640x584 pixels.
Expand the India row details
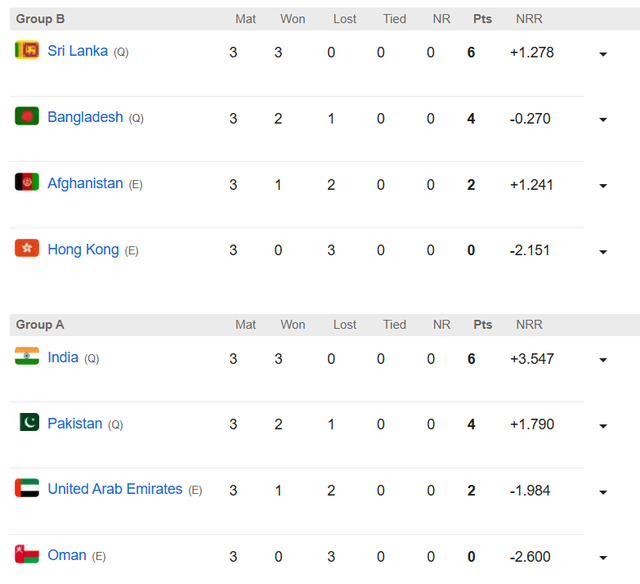pyautogui.click(x=603, y=360)
